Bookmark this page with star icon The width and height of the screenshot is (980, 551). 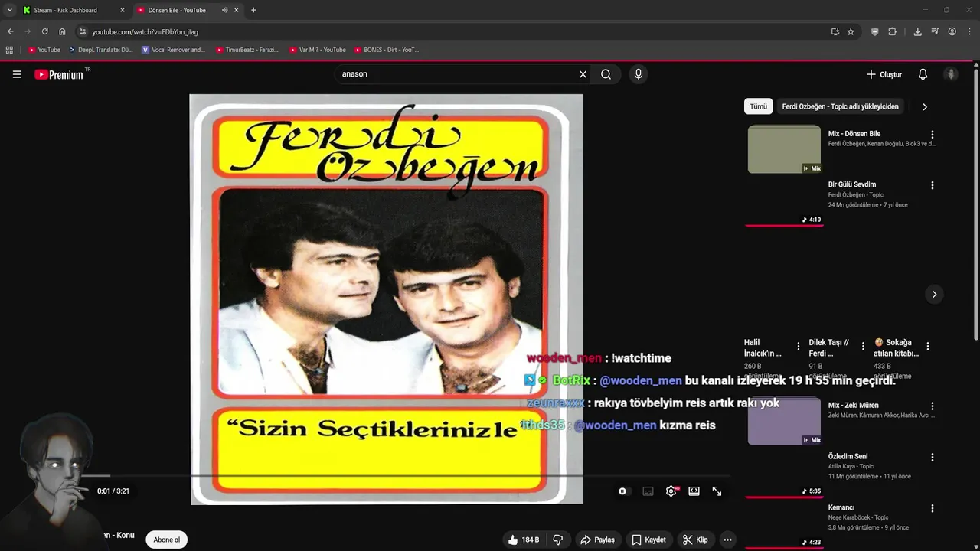click(851, 31)
